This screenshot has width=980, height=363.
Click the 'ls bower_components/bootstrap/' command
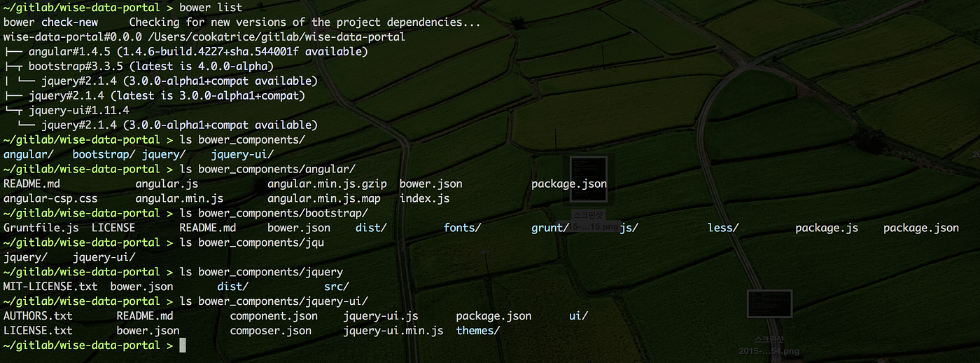tap(274, 213)
